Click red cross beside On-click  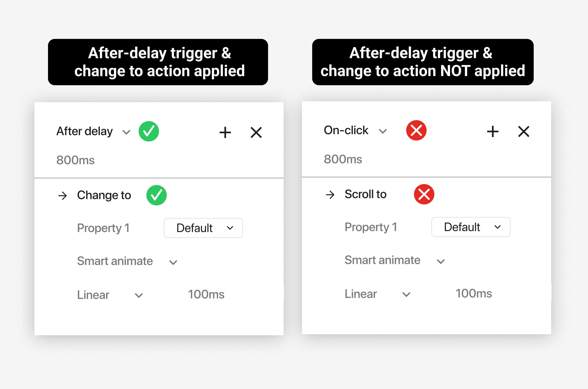click(x=416, y=131)
